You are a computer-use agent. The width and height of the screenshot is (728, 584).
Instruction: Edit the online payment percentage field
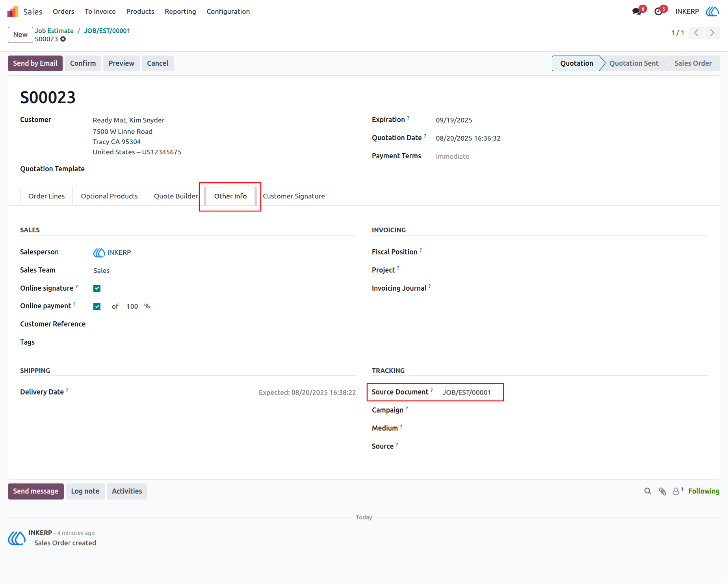[x=132, y=306]
